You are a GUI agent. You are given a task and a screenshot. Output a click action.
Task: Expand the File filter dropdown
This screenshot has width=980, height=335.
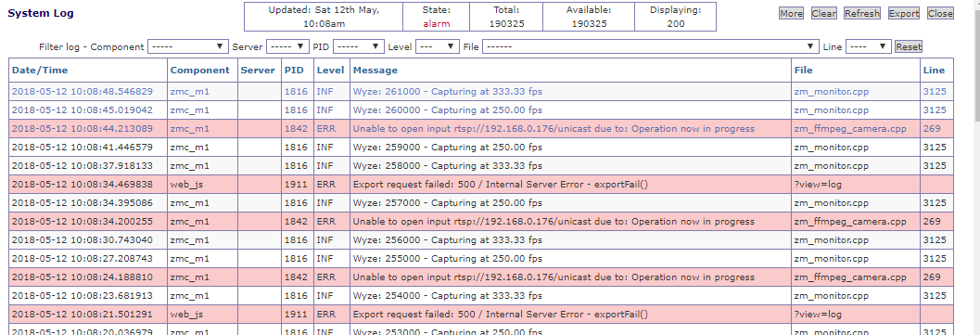pyautogui.click(x=650, y=46)
